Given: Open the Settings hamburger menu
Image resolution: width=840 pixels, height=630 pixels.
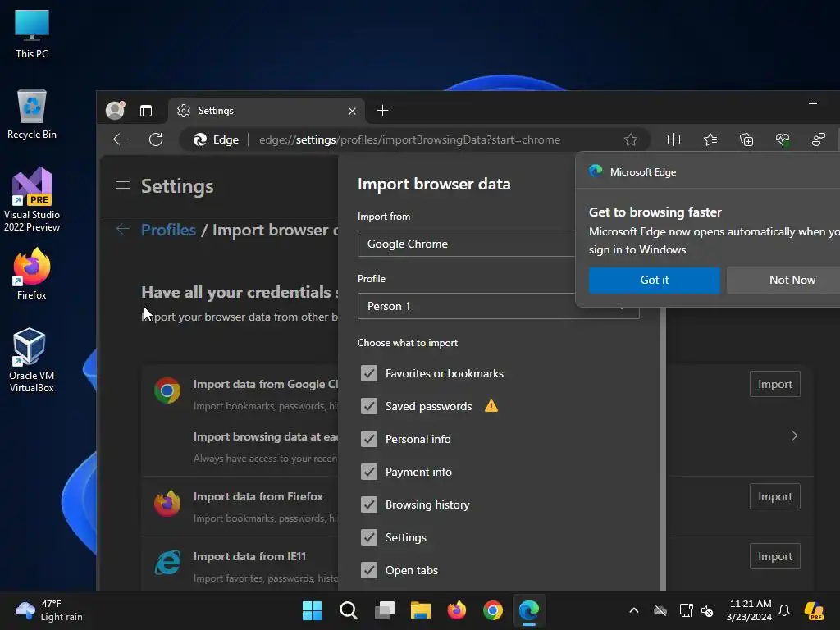Looking at the screenshot, I should point(123,185).
